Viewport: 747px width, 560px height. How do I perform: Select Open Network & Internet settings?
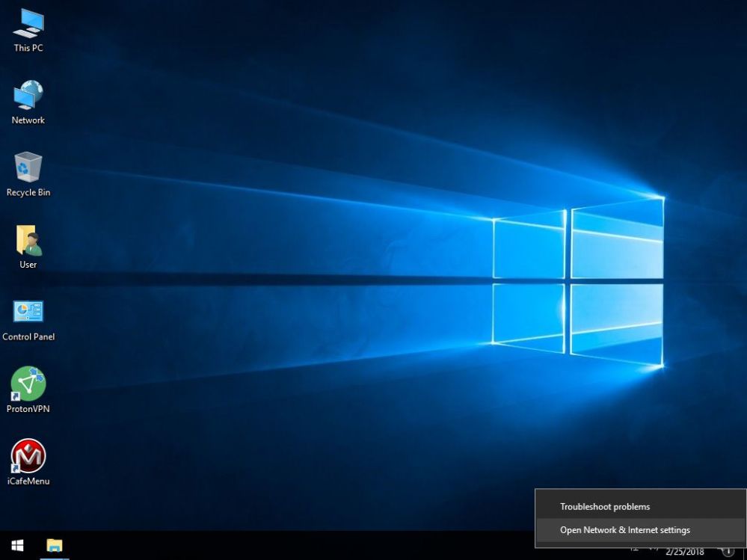click(x=625, y=530)
